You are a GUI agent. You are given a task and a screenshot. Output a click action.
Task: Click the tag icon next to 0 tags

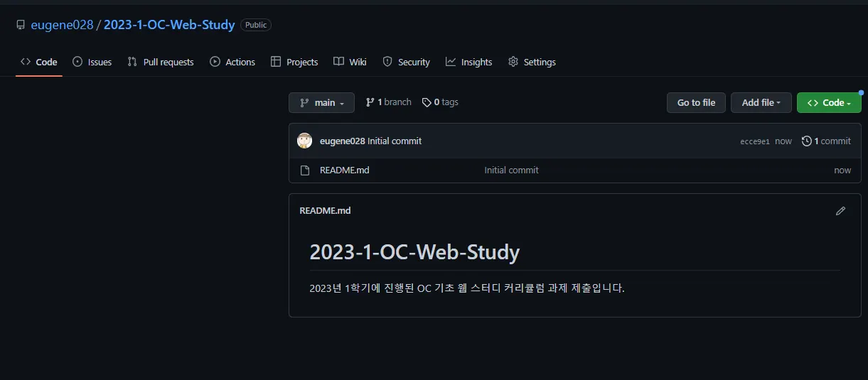[x=427, y=102]
